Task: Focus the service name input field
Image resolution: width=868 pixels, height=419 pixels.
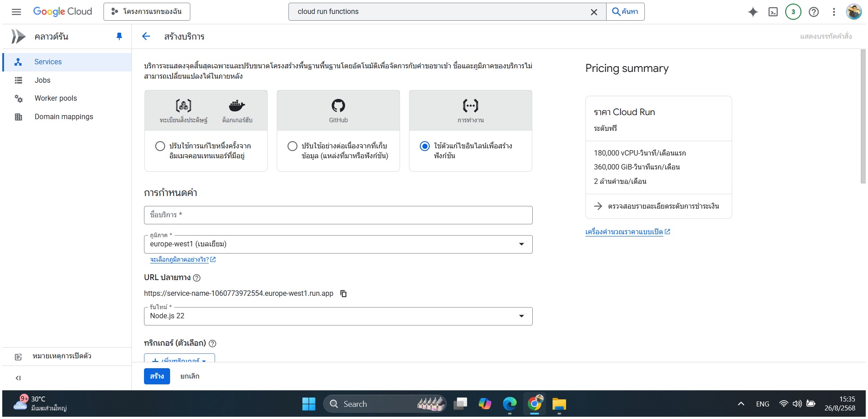Action: [338, 215]
